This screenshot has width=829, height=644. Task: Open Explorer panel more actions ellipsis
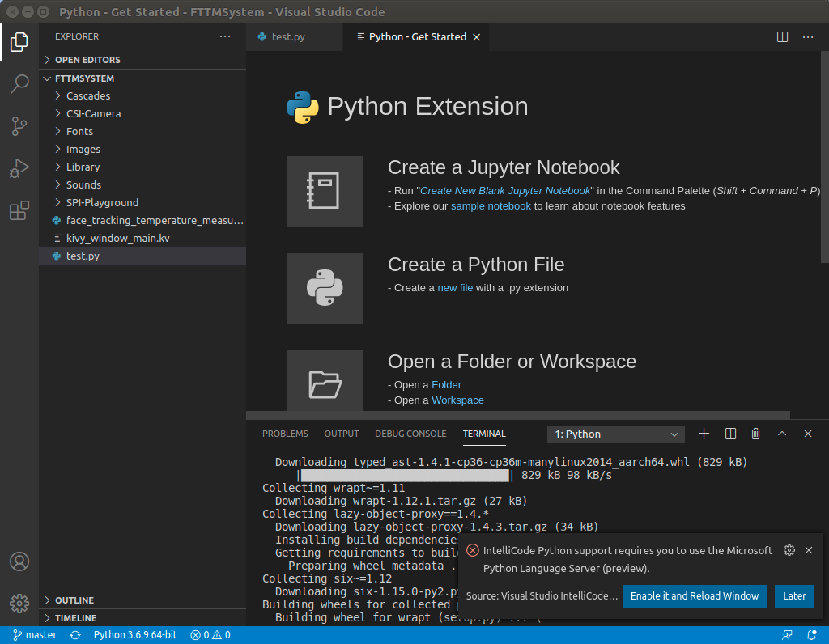click(x=225, y=36)
